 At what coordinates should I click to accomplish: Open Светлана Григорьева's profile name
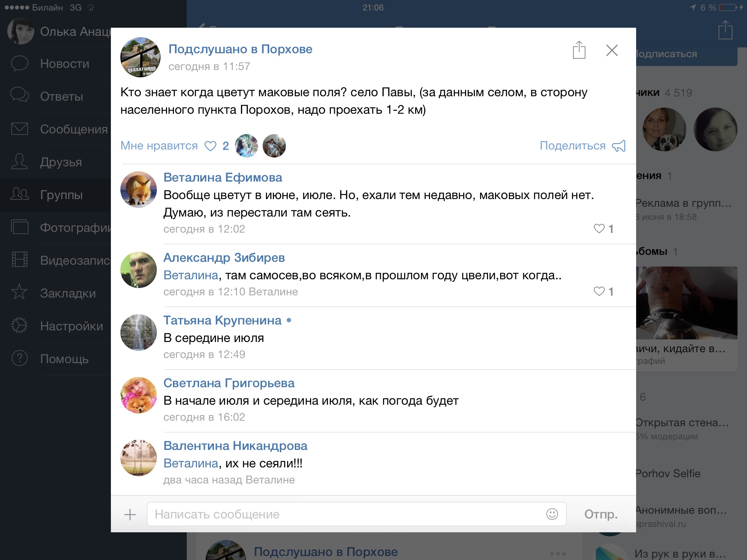click(229, 383)
